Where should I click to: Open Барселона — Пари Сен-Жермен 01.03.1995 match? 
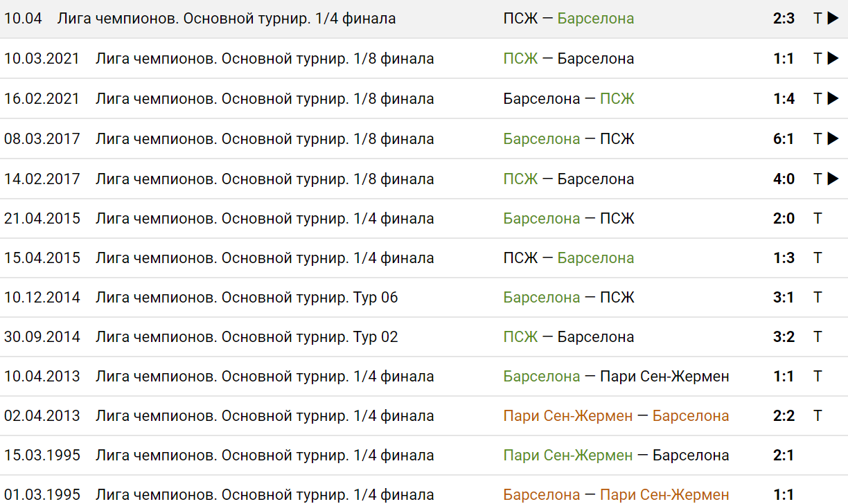tap(616, 495)
